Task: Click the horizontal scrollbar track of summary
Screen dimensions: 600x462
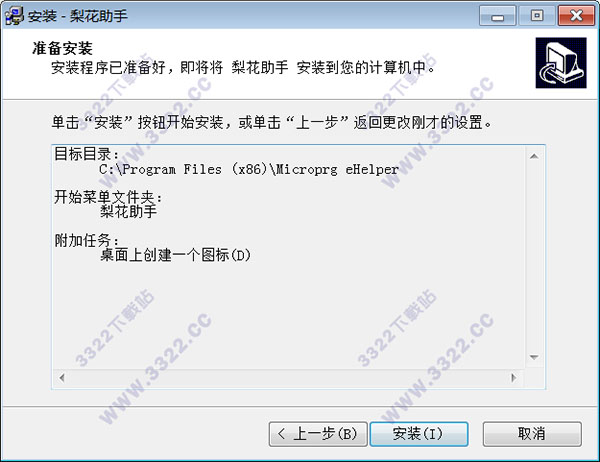Action: tap(288, 378)
